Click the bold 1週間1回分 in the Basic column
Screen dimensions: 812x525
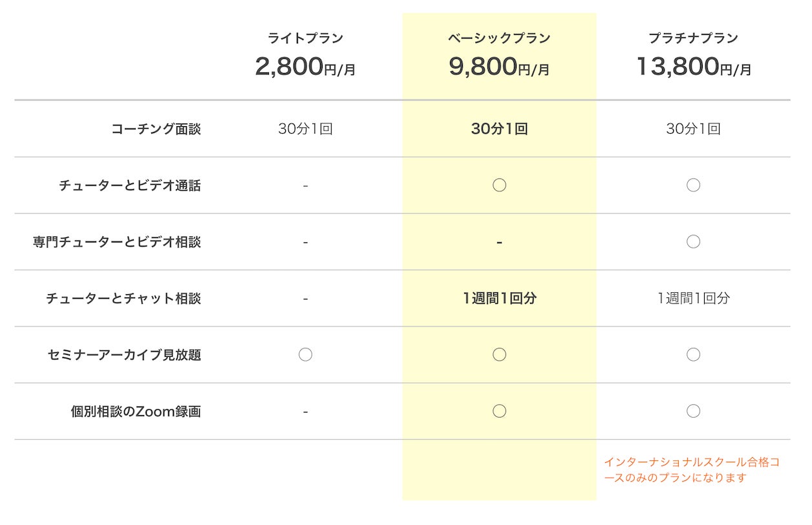tap(499, 298)
